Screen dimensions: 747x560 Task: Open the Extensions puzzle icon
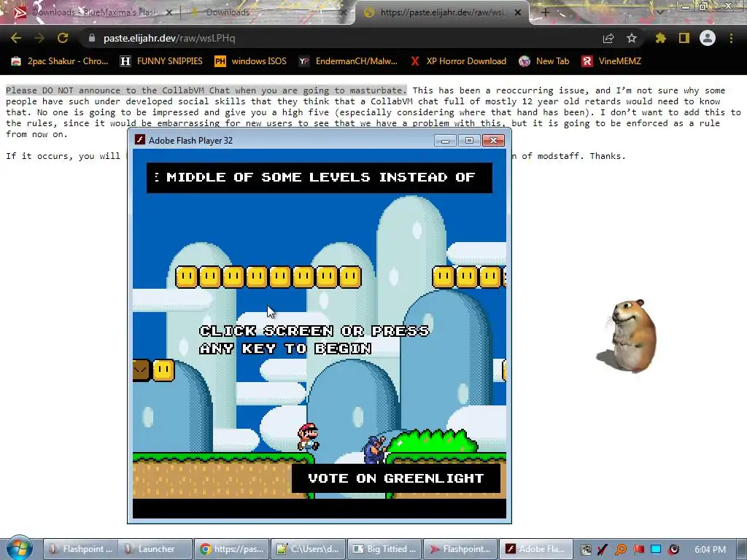tap(660, 38)
